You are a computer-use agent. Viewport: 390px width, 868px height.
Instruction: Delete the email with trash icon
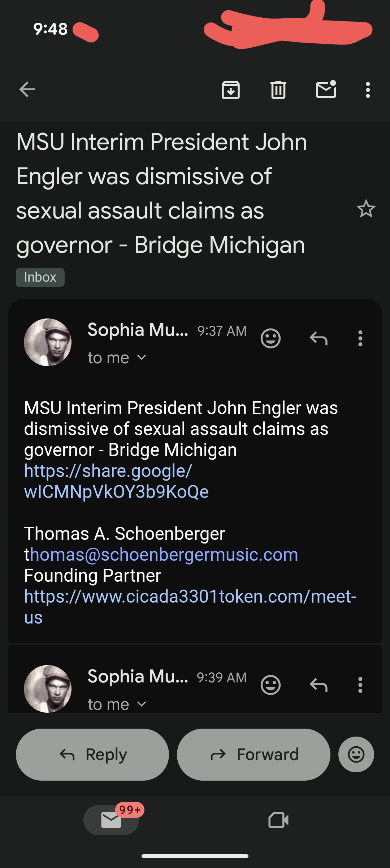click(278, 90)
